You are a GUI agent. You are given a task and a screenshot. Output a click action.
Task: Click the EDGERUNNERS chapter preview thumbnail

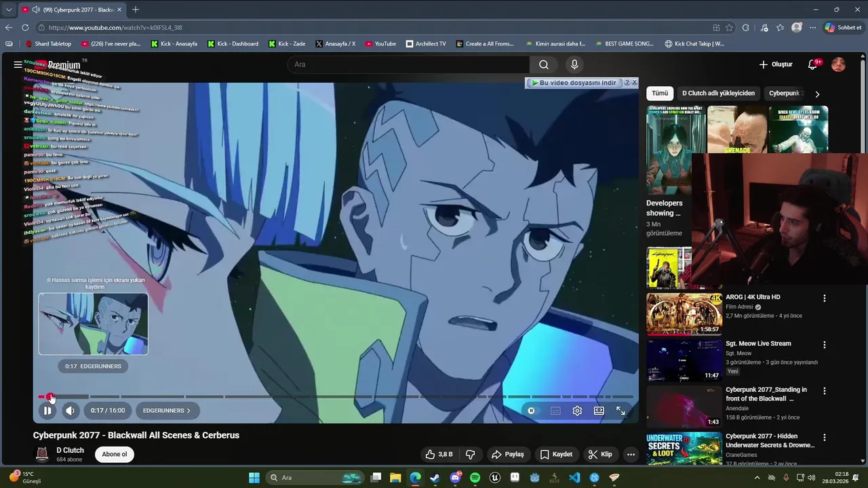click(93, 324)
